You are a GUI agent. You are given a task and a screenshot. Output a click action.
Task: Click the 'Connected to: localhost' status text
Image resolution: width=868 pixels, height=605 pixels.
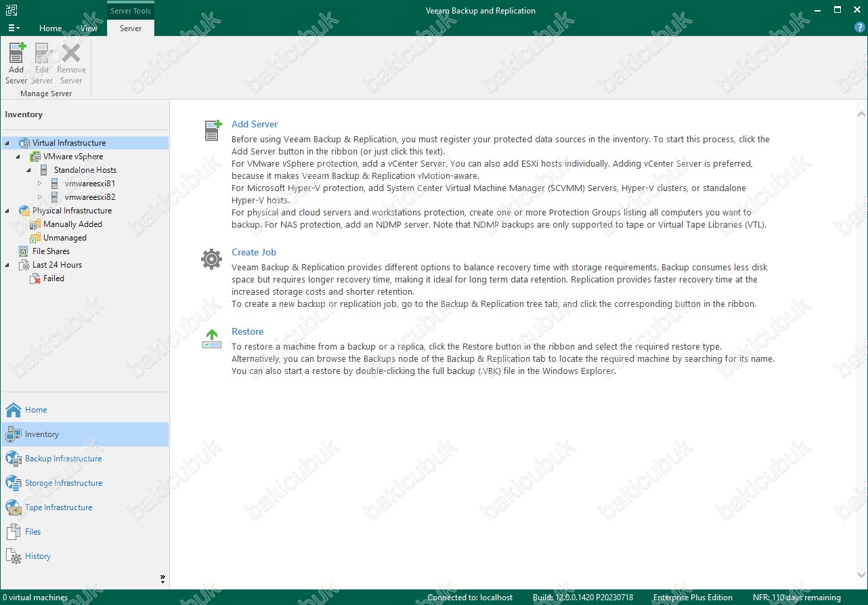tap(470, 598)
